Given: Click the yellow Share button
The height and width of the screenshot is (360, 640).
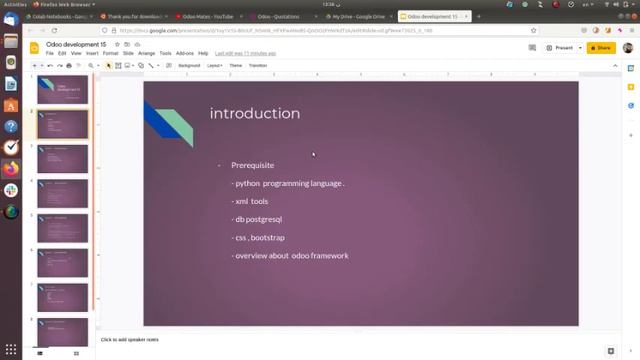Looking at the screenshot, I should pos(601,48).
